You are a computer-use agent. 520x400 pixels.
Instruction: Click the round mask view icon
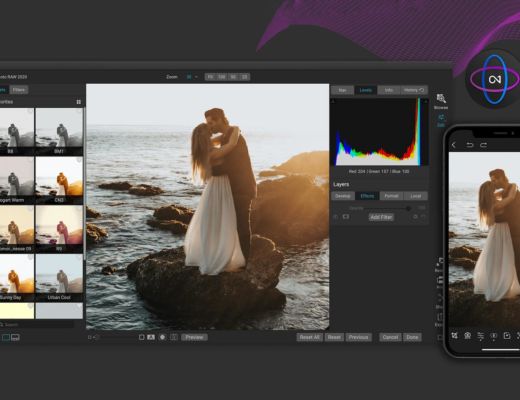pyautogui.click(x=162, y=337)
